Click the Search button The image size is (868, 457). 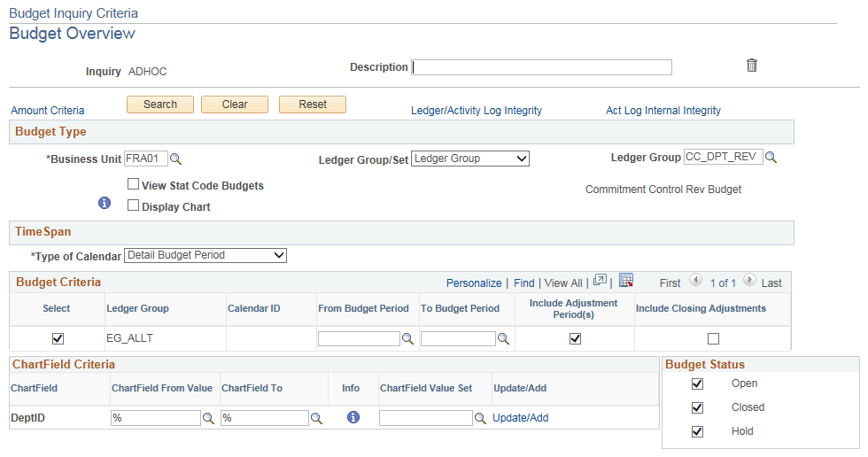(x=160, y=105)
